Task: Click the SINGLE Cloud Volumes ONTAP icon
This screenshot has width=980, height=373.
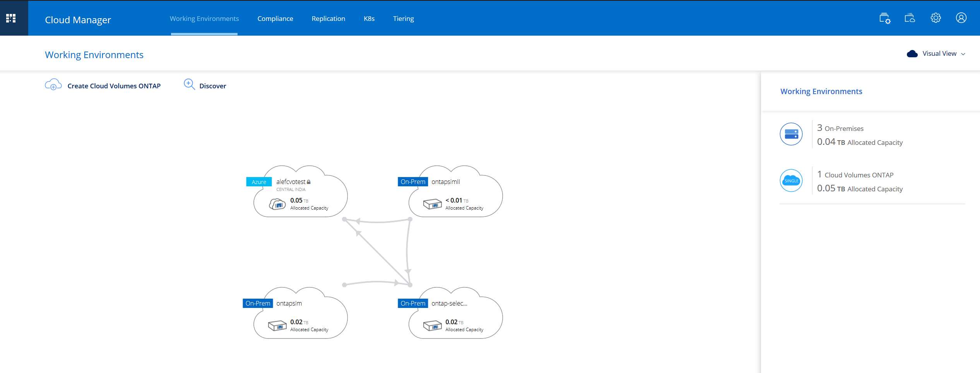Action: pyautogui.click(x=791, y=180)
